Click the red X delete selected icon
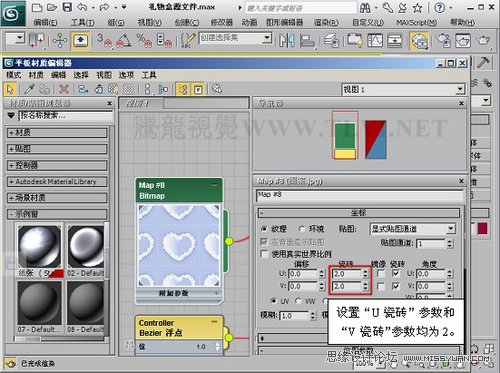500x373 pixels. click(x=63, y=89)
